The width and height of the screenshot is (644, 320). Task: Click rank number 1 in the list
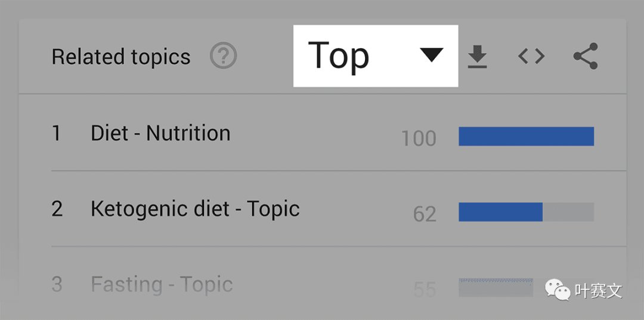click(57, 133)
